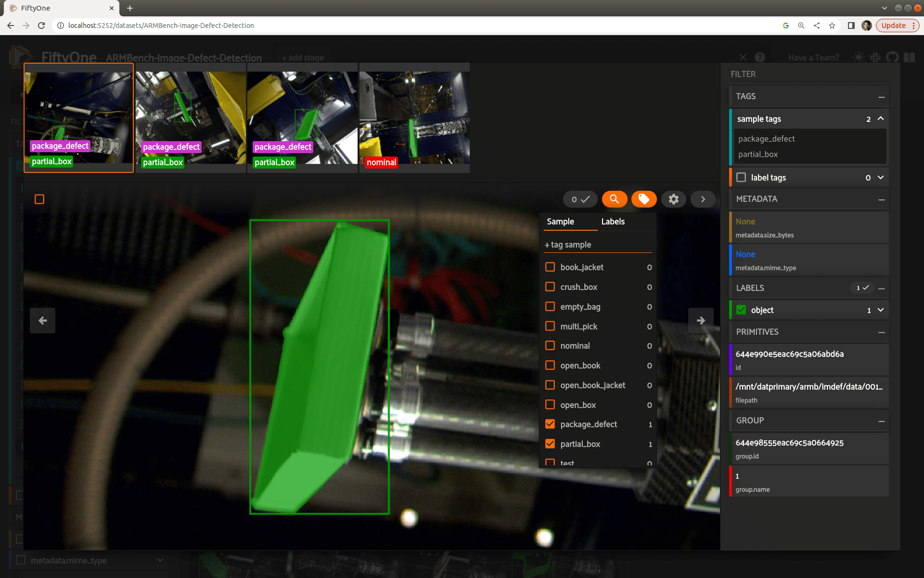Uncheck the partial_box tag checkbox

[550, 444]
